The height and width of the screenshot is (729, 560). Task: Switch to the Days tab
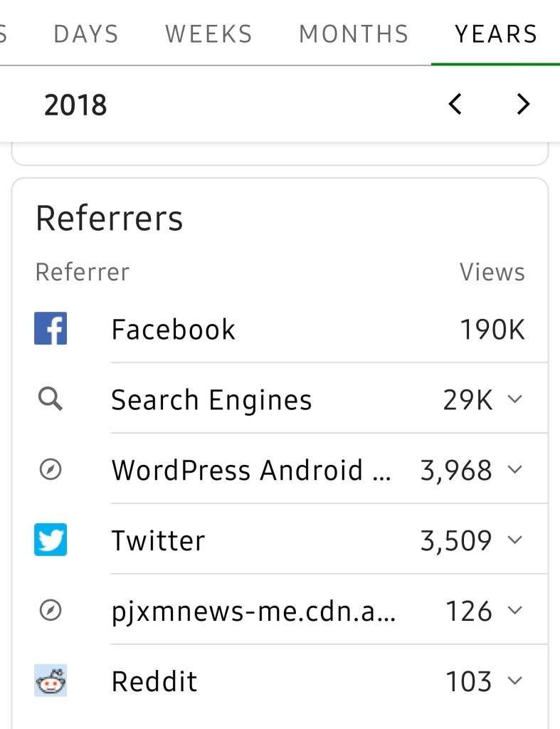[86, 34]
